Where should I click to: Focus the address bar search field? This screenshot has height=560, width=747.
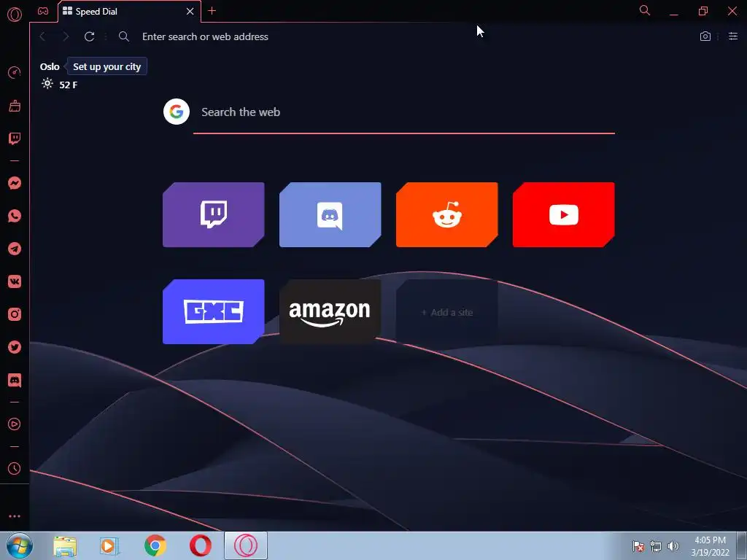pos(405,36)
